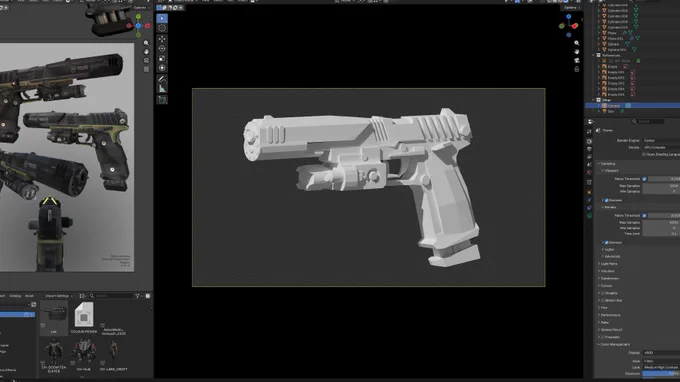Select the 3D Cursor tool

tap(162, 28)
